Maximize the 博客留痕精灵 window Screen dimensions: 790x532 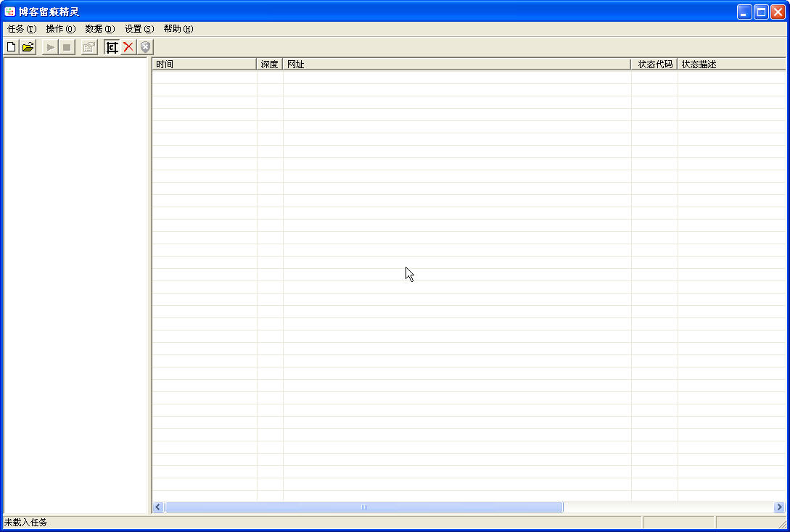tap(761, 12)
